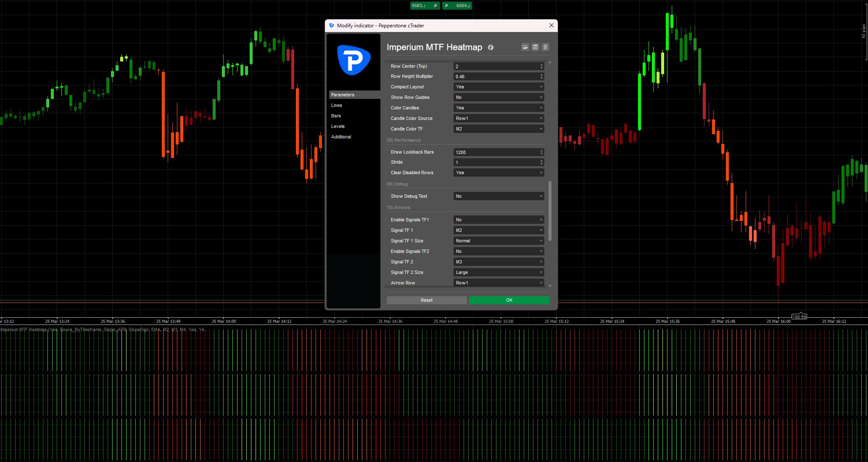Viewport: 868px width, 462px height.
Task: Click the Facebook icon beside indicator title
Action: click(491, 48)
